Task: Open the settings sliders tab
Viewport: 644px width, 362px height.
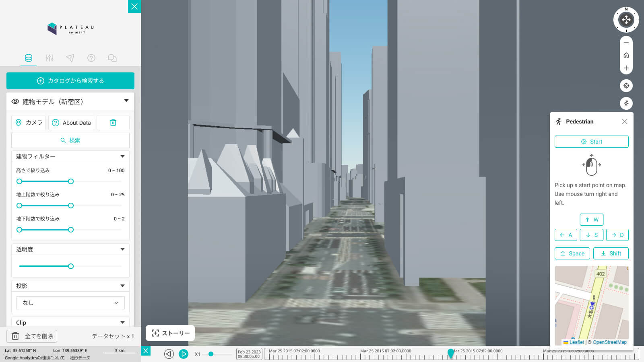Action: pyautogui.click(x=50, y=58)
